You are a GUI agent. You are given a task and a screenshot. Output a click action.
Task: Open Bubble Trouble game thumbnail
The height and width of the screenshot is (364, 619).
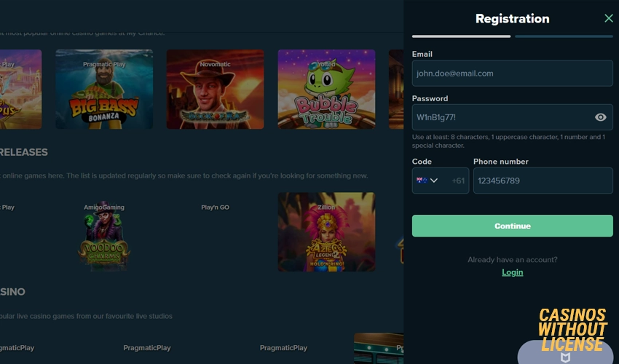point(326,90)
